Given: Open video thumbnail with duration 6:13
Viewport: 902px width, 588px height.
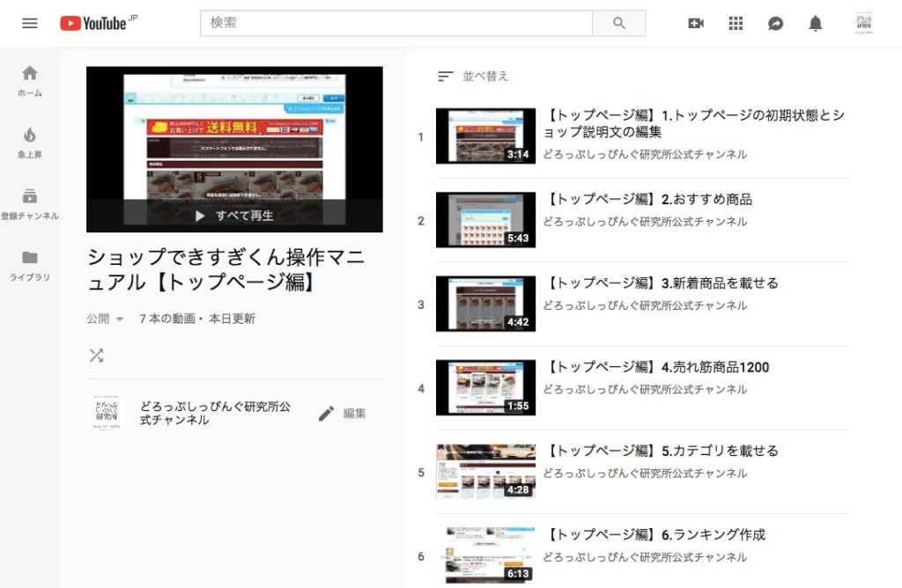Looking at the screenshot, I should pos(485,555).
